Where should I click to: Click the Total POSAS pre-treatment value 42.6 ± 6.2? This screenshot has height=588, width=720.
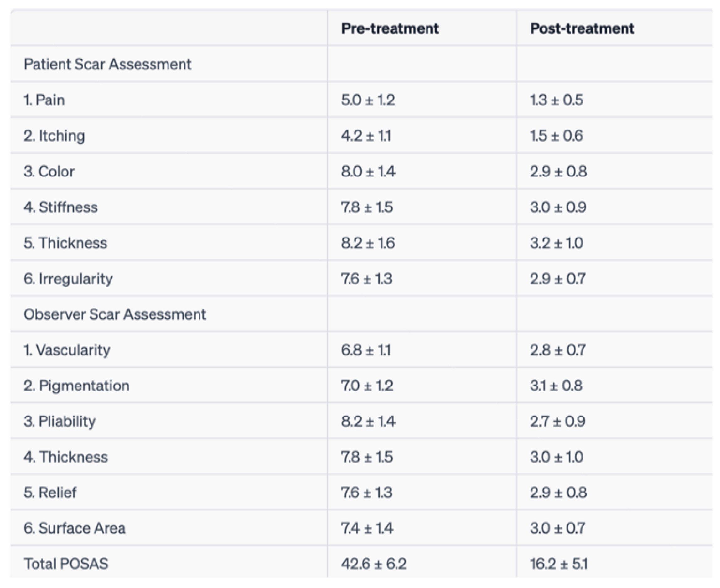(x=374, y=564)
